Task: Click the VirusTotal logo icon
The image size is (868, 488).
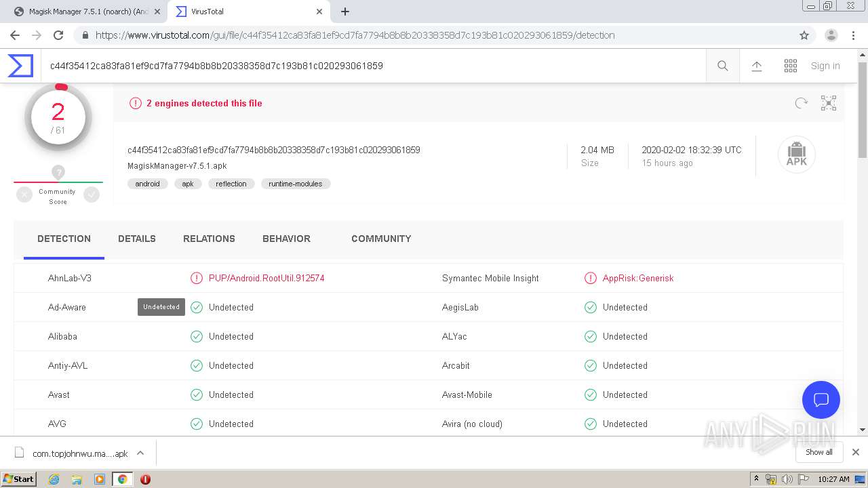Action: click(20, 66)
